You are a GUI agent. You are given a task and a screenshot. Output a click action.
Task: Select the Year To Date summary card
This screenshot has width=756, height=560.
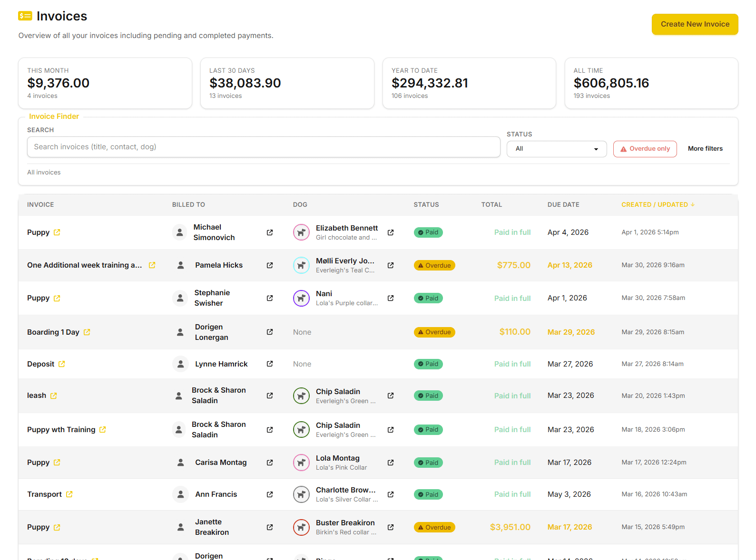(469, 83)
